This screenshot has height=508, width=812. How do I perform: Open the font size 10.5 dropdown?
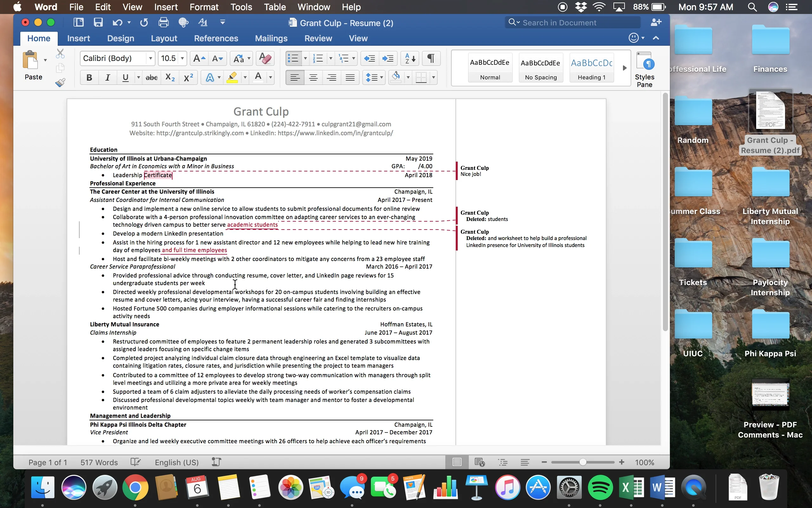pos(182,58)
